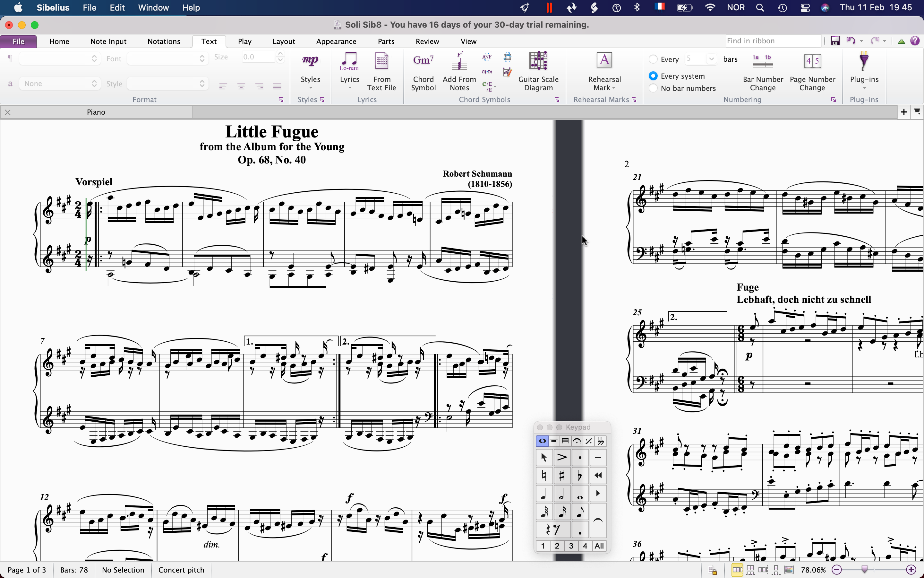
Task: Open the Font dropdown
Action: 167,58
